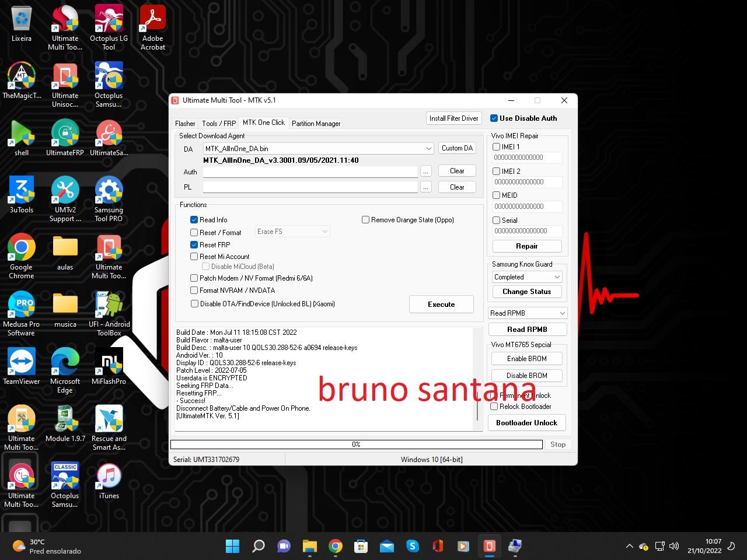Tick the Relock Bootloader checkbox
The width and height of the screenshot is (747, 560).
point(494,407)
